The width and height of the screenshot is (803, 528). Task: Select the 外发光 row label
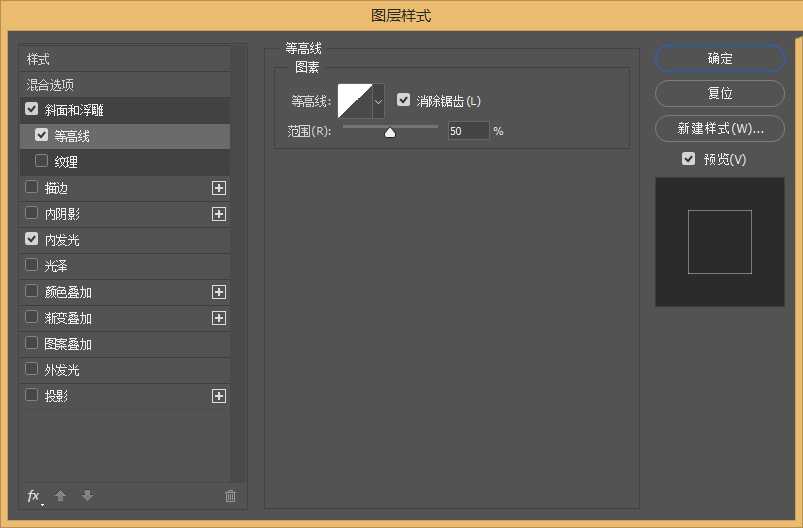pos(62,370)
